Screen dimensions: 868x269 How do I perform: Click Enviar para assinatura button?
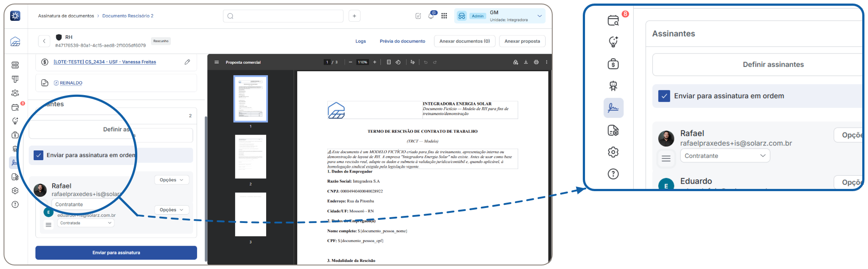pos(116,253)
